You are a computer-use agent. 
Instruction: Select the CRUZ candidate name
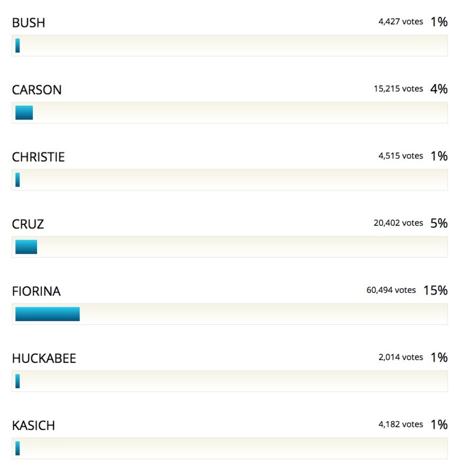click(x=28, y=224)
